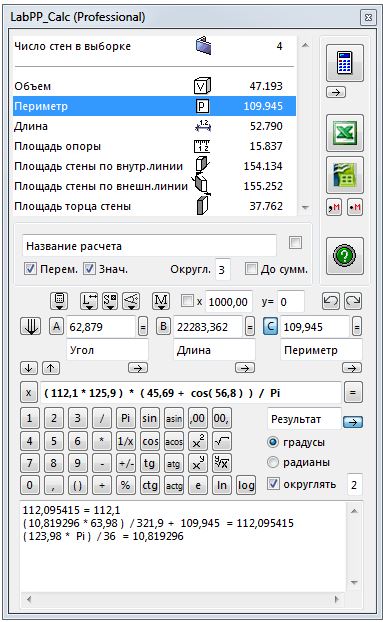Image resolution: width=383 pixels, height=622 pixels.
Task: Click the comma M memory button
Action: coord(334,207)
